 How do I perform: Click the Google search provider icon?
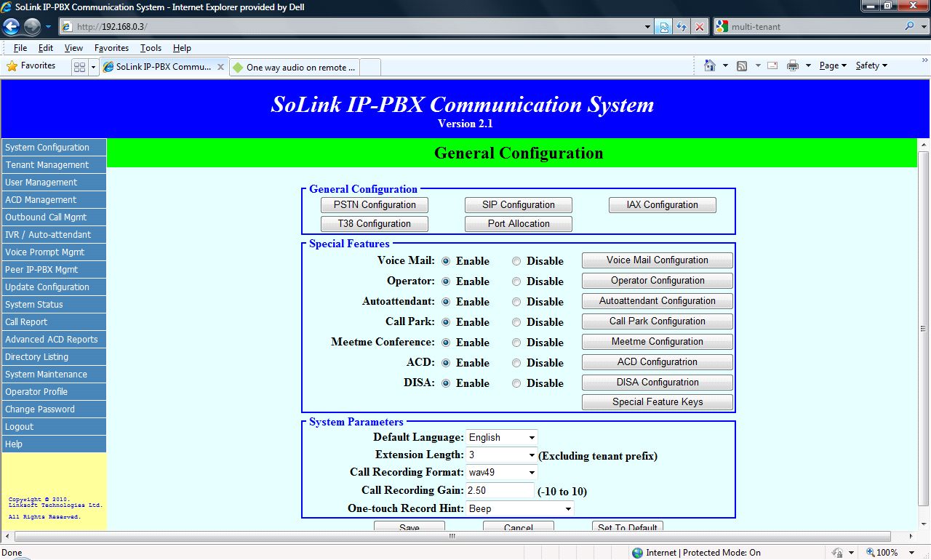pos(722,27)
